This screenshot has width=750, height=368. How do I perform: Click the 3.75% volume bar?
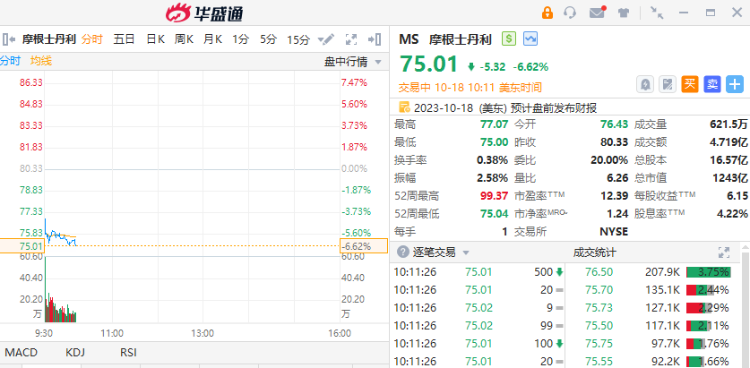click(708, 272)
